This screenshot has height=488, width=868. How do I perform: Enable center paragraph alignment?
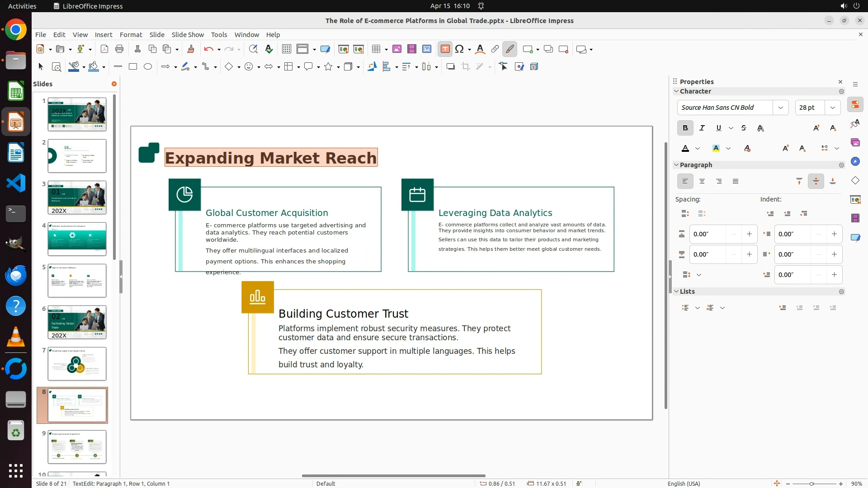pyautogui.click(x=702, y=182)
